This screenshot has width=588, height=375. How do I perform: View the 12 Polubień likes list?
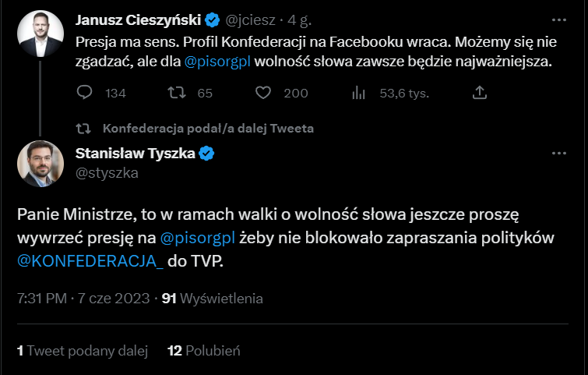(x=203, y=352)
